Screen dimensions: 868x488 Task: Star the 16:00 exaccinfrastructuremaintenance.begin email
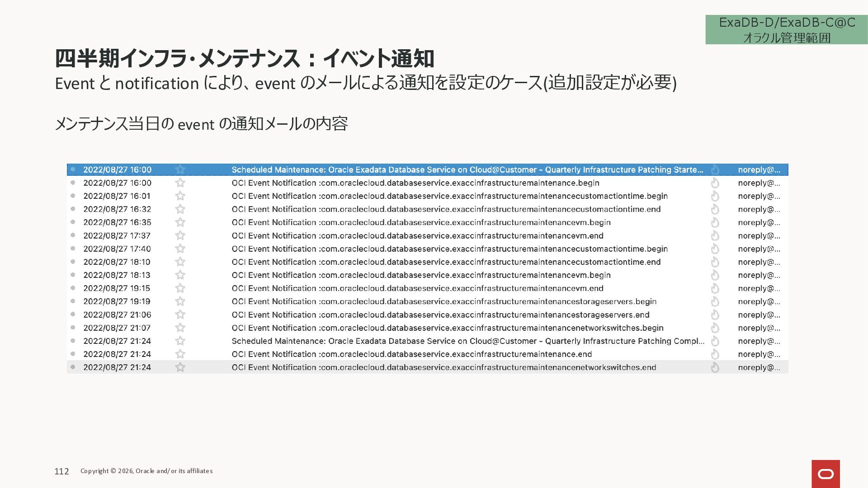click(180, 183)
